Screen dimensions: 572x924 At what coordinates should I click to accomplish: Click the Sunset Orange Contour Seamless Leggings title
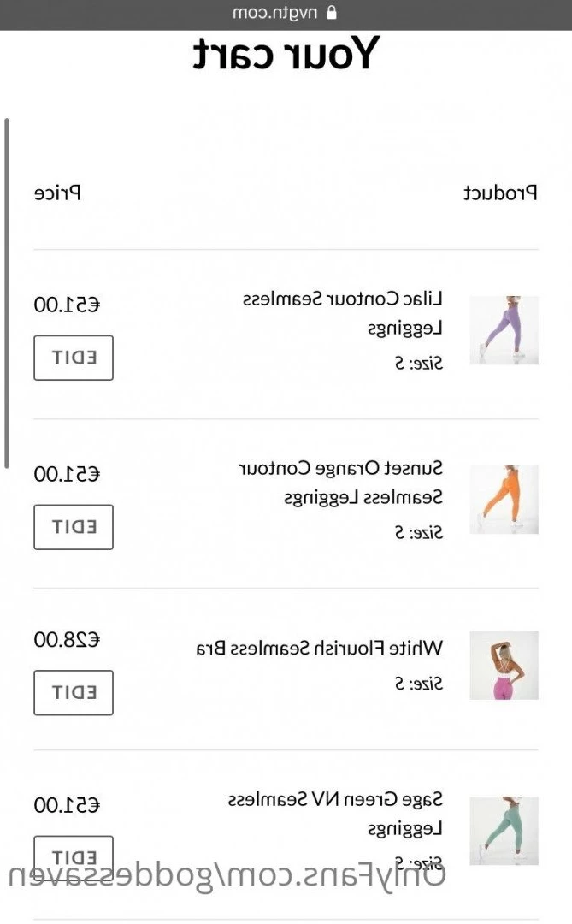pyautogui.click(x=340, y=483)
